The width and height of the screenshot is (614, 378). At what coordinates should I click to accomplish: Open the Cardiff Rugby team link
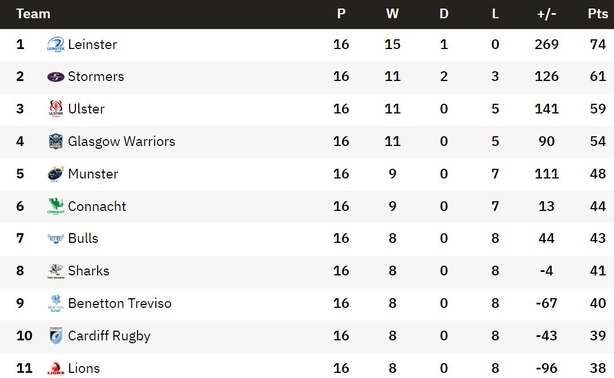(x=109, y=336)
